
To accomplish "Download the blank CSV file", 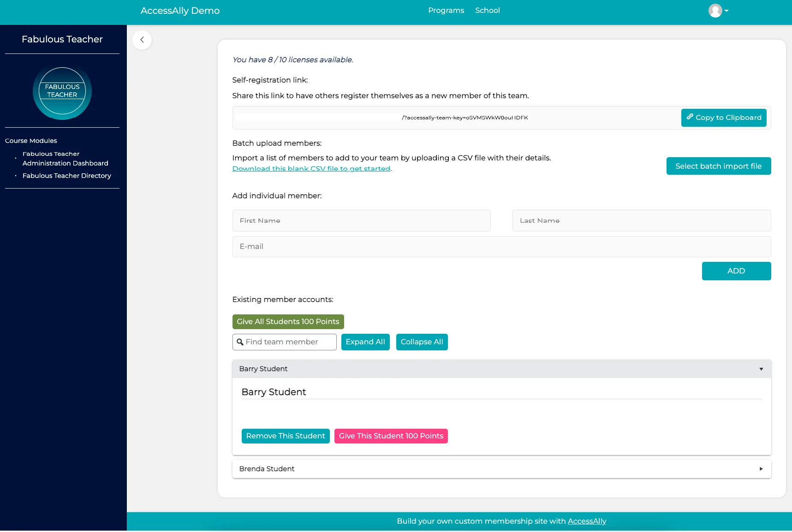I will 311,168.
